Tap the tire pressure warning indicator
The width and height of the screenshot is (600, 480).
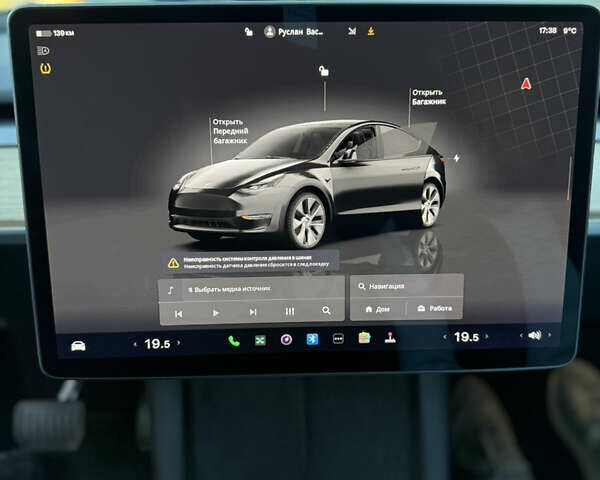[45, 69]
